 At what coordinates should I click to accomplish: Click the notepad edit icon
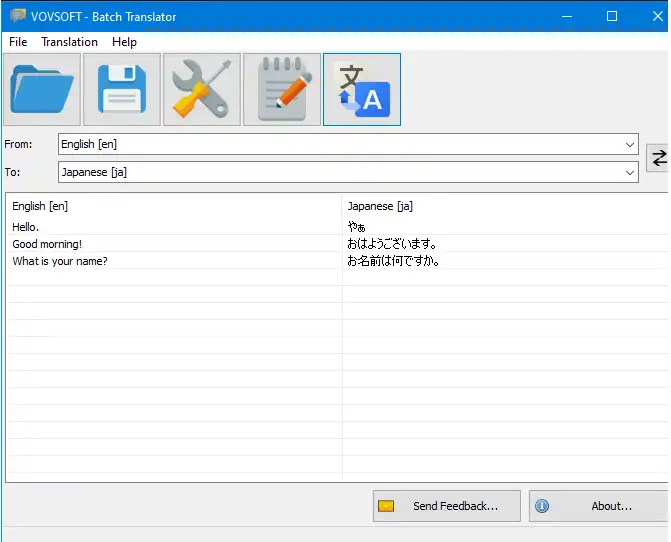tap(282, 90)
